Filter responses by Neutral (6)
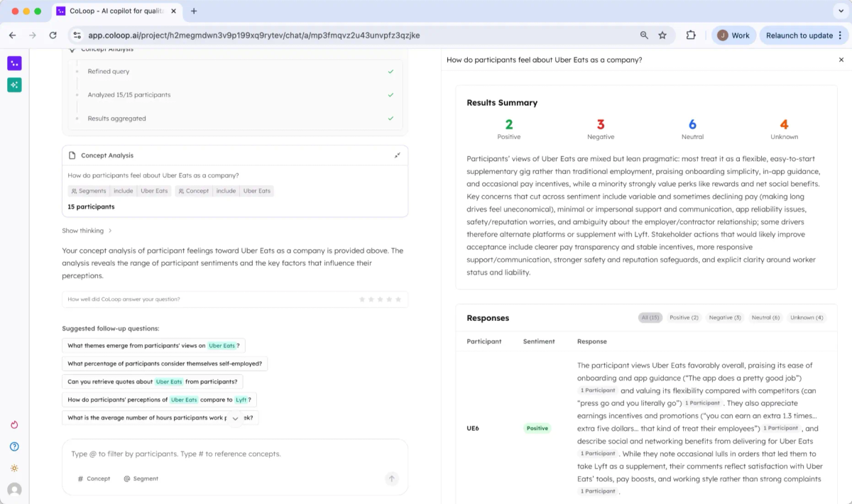The height and width of the screenshot is (504, 852). [765, 317]
